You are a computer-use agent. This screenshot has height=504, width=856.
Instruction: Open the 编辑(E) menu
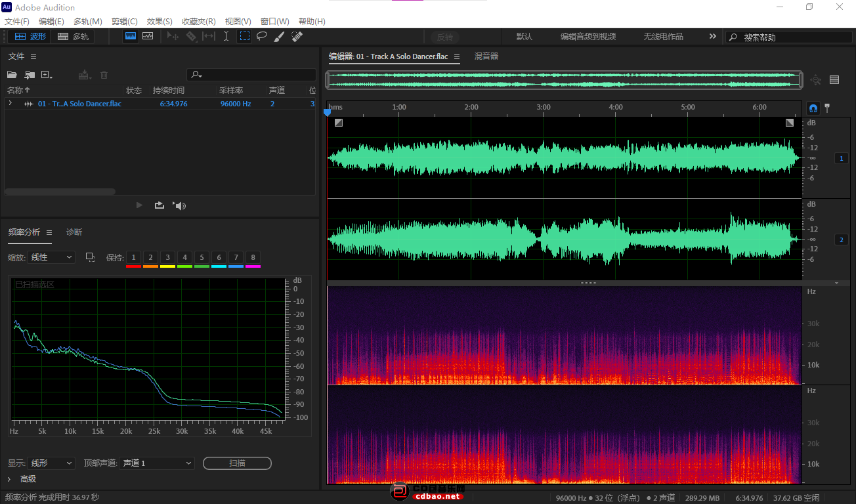[x=51, y=22]
